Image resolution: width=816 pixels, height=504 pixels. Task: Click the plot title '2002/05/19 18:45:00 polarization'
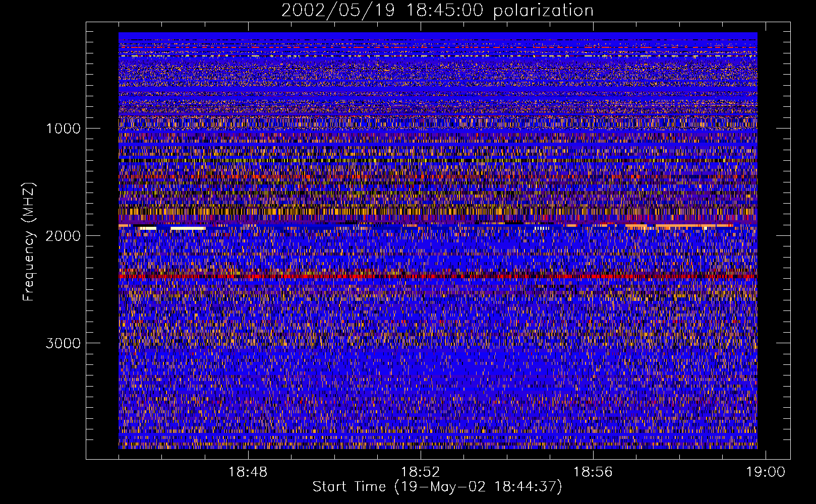tap(437, 11)
